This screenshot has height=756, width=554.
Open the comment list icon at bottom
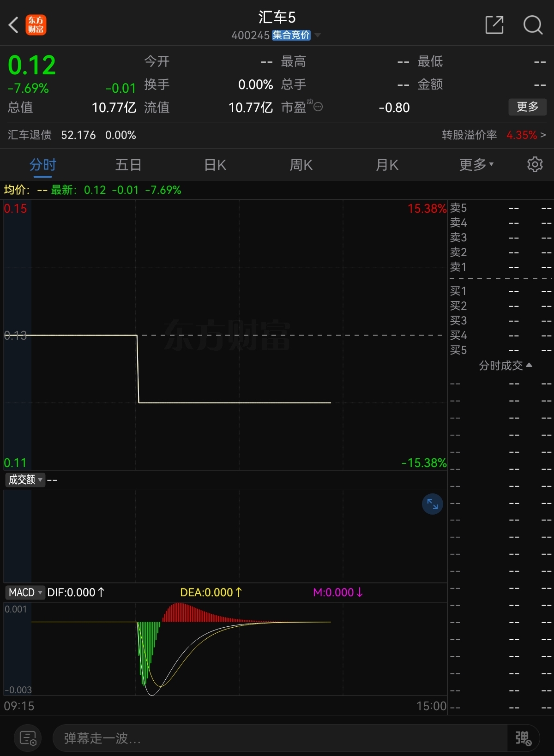(x=28, y=738)
